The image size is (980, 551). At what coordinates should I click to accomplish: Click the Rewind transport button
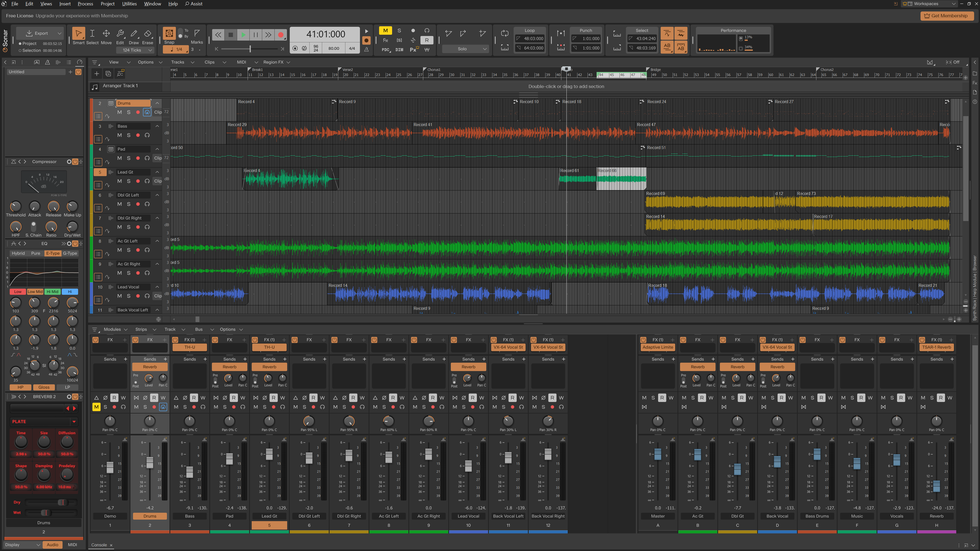click(x=218, y=35)
